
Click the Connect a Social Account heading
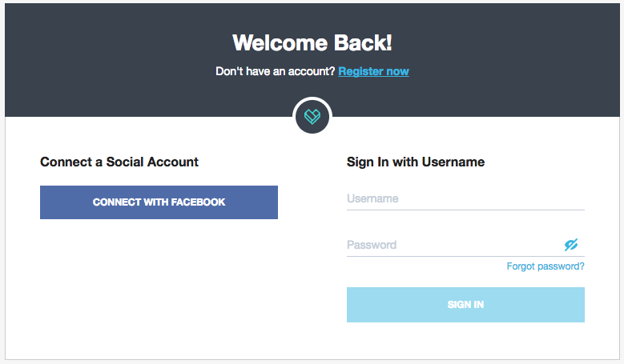[x=119, y=162]
